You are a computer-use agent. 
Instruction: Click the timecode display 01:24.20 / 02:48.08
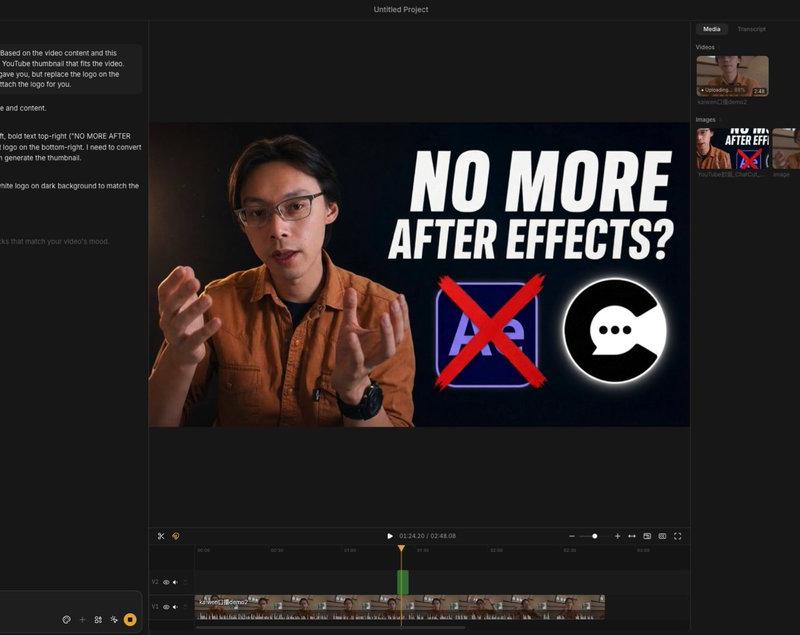pos(428,536)
